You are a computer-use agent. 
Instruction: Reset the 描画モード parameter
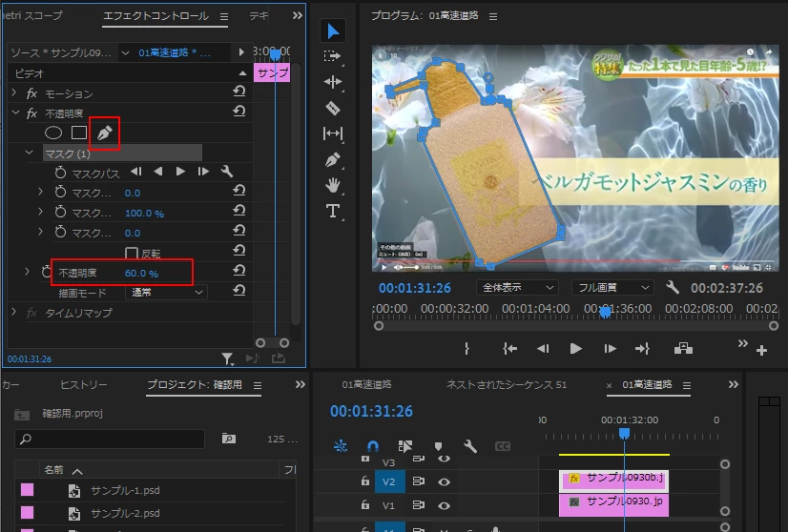pyautogui.click(x=239, y=290)
